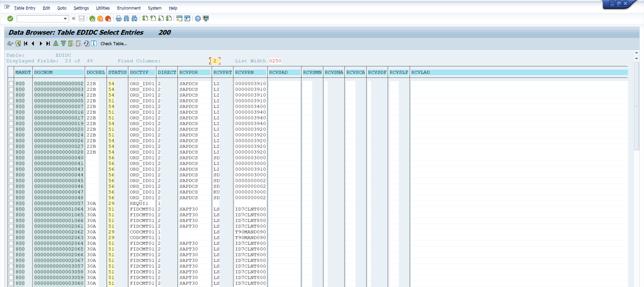Click the green Enter checkmark icon

(x=10, y=19)
